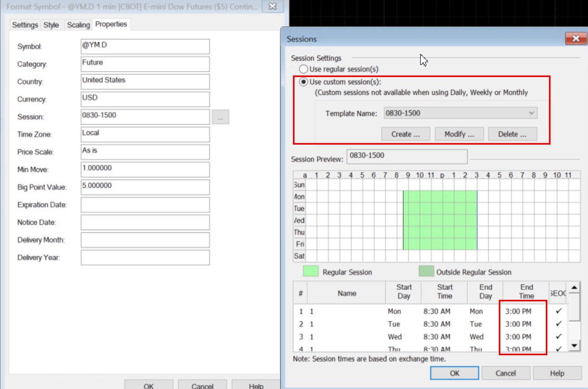Image resolution: width=588 pixels, height=389 pixels.
Task: Select Use custom session(s) option
Action: click(x=304, y=82)
